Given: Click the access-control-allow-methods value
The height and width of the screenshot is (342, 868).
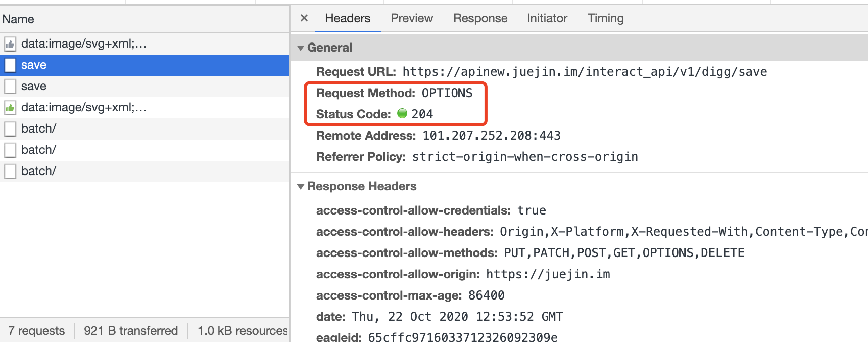Looking at the screenshot, I should point(624,253).
